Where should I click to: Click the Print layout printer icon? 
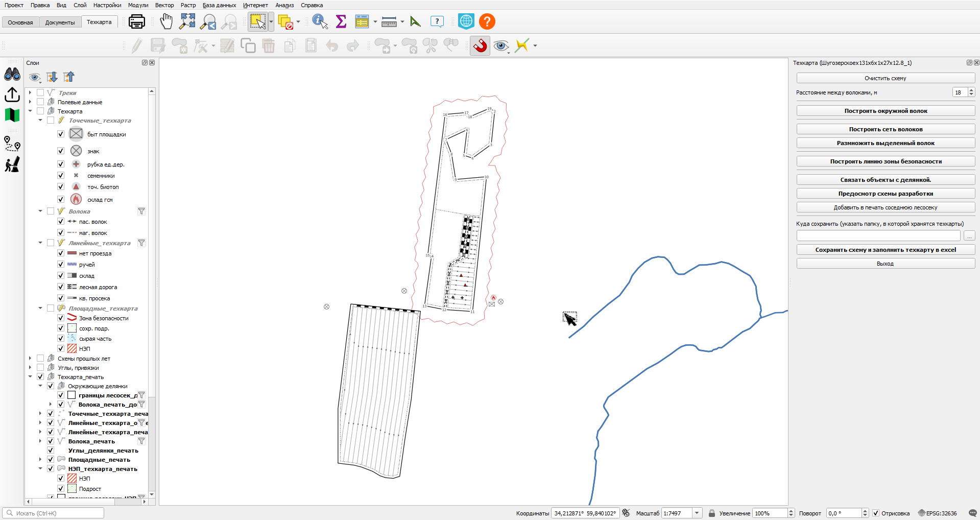click(x=137, y=21)
